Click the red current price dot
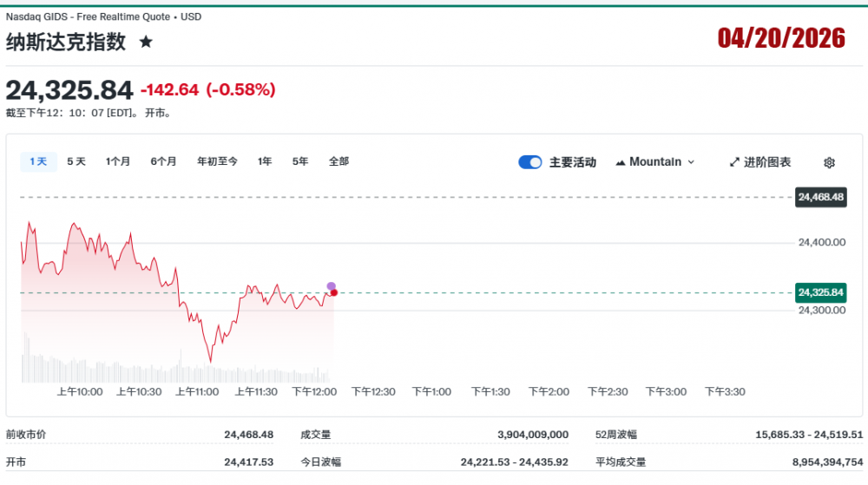The width and height of the screenshot is (868, 485). pyautogui.click(x=334, y=292)
